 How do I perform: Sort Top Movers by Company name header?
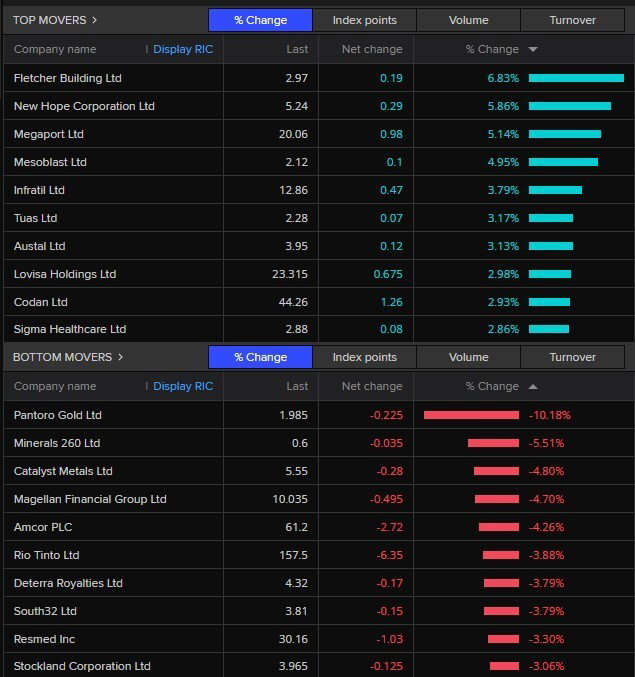[55, 49]
